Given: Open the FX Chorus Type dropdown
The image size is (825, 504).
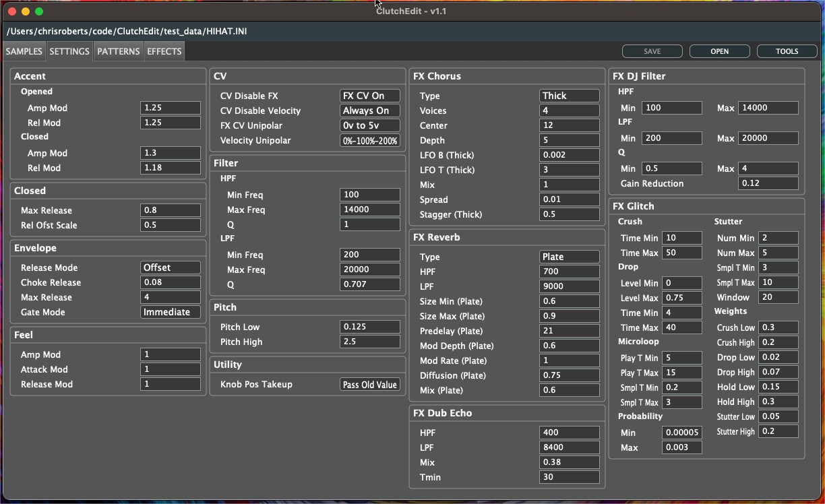Looking at the screenshot, I should (x=570, y=96).
